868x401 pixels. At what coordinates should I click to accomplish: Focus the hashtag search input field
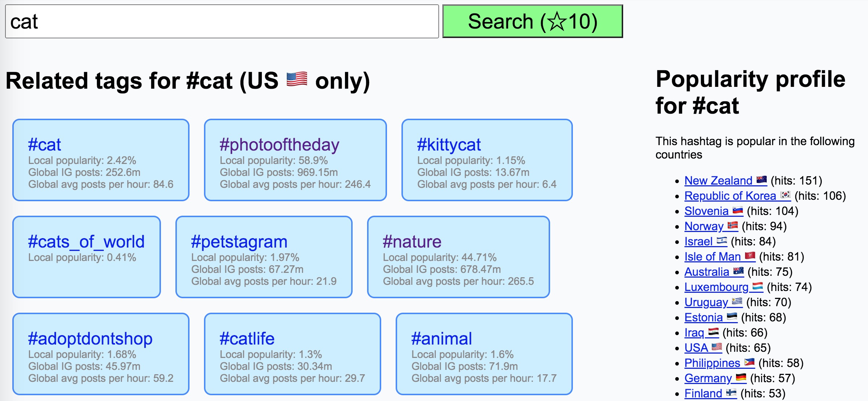(x=222, y=21)
